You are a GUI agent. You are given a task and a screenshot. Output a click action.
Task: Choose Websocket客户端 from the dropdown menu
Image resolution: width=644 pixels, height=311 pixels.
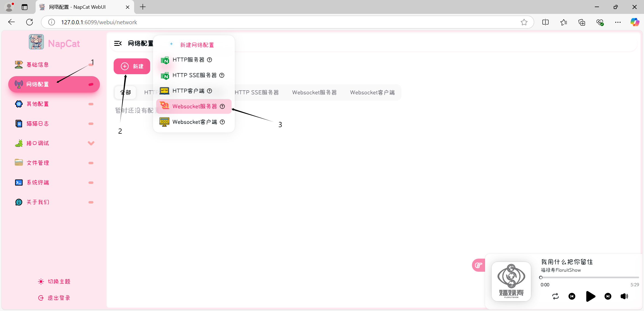[x=194, y=122]
